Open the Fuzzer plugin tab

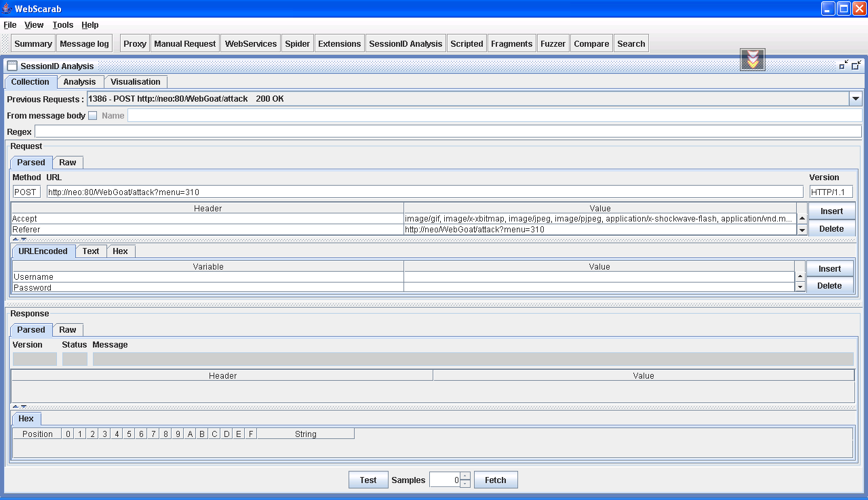tap(553, 44)
